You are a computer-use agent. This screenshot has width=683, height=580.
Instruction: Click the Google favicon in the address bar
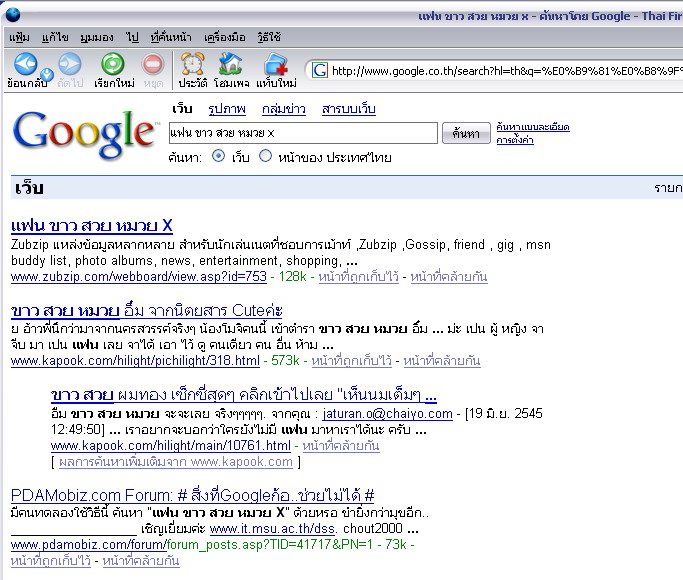(320, 70)
